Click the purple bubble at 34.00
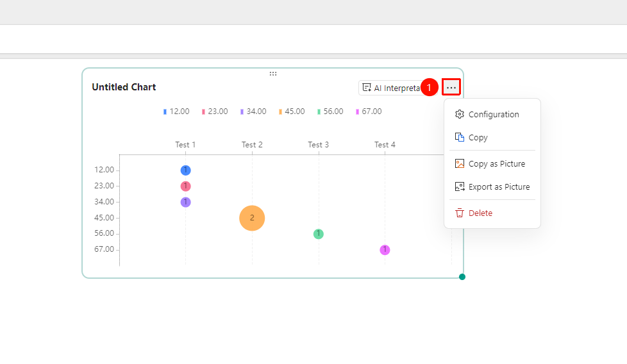 (185, 202)
